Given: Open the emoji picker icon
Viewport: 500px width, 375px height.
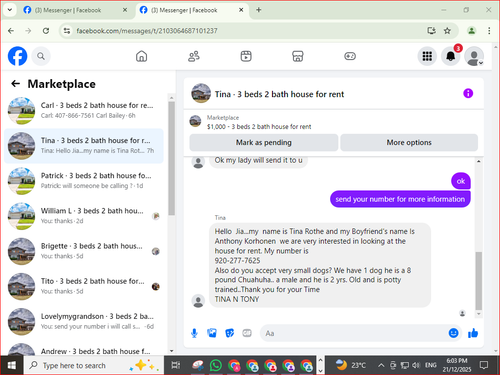Looking at the screenshot, I should [453, 333].
